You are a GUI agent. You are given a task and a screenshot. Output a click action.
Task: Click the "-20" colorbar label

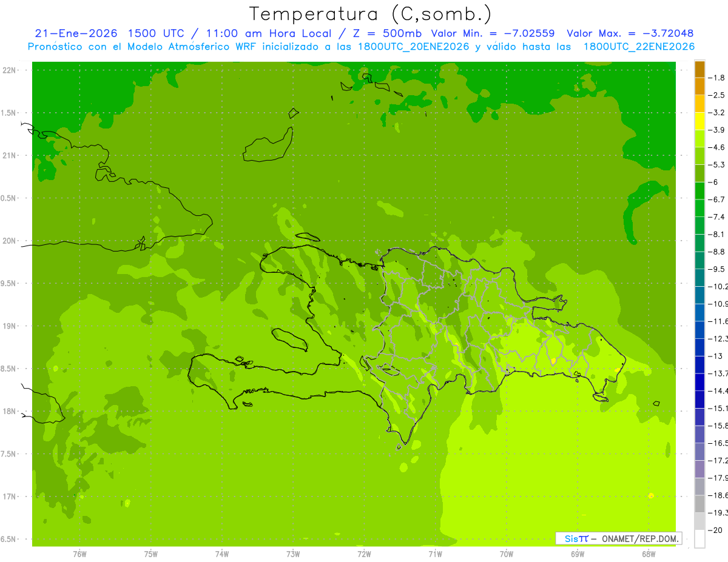point(715,530)
